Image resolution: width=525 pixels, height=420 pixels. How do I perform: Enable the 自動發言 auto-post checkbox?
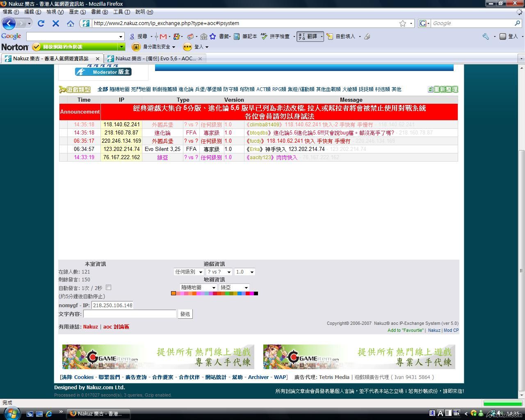pyautogui.click(x=108, y=288)
